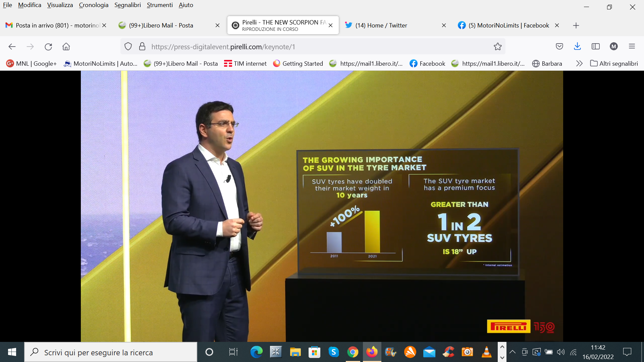Viewport: 644px width, 362px height.
Task: Open the Firefox account avatar
Action: tap(614, 47)
